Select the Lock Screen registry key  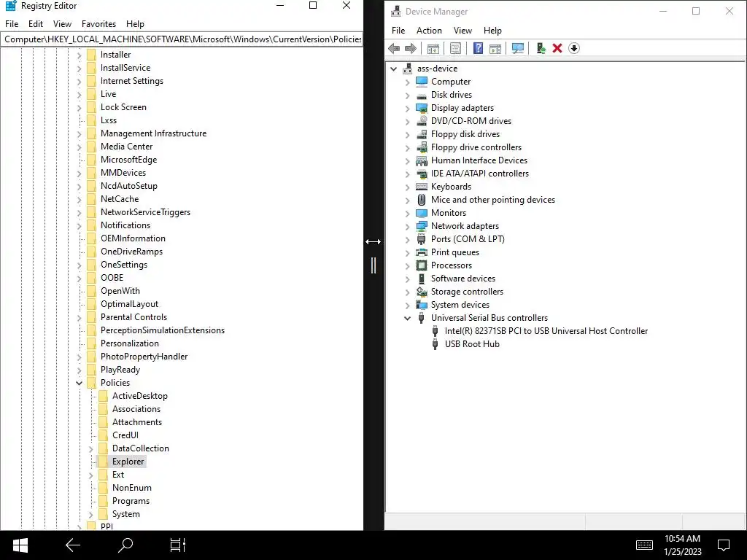[x=123, y=107]
